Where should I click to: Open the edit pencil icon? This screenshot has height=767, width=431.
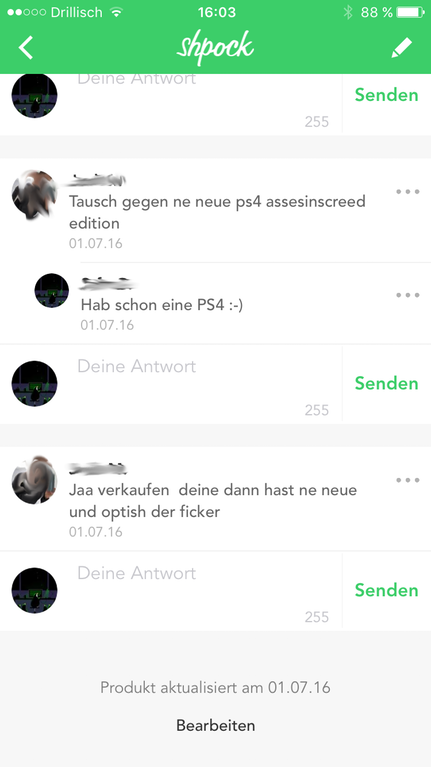402,47
